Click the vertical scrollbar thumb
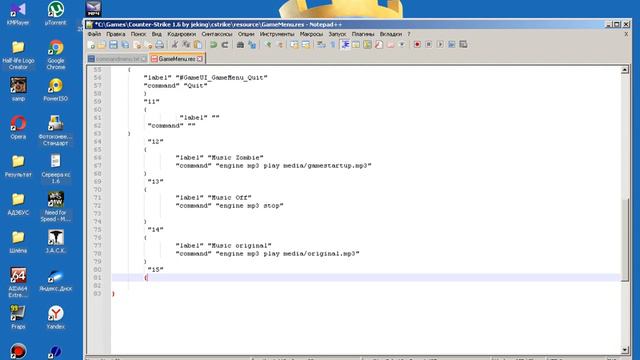 [x=625, y=239]
